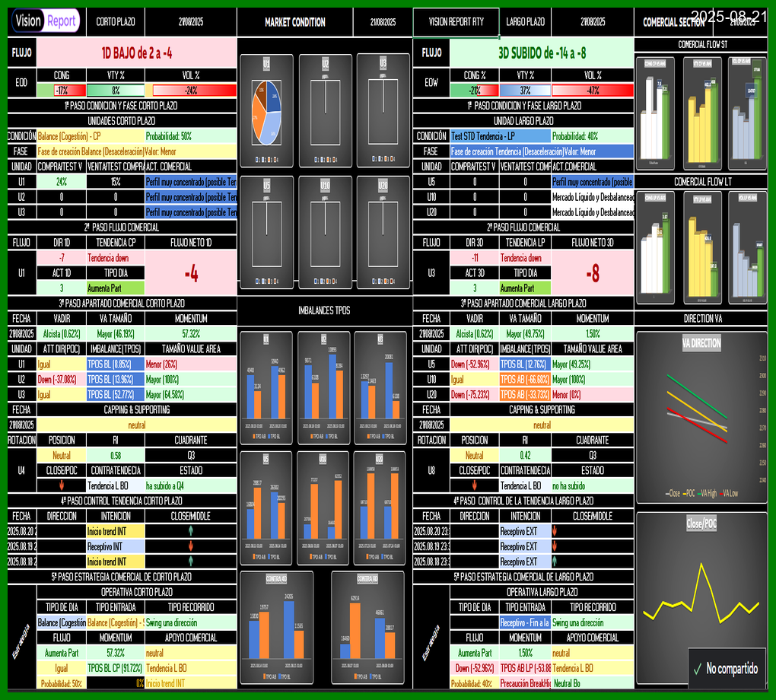
Task: Click the TPOS BL (52.77%) cell
Action: 116,395
